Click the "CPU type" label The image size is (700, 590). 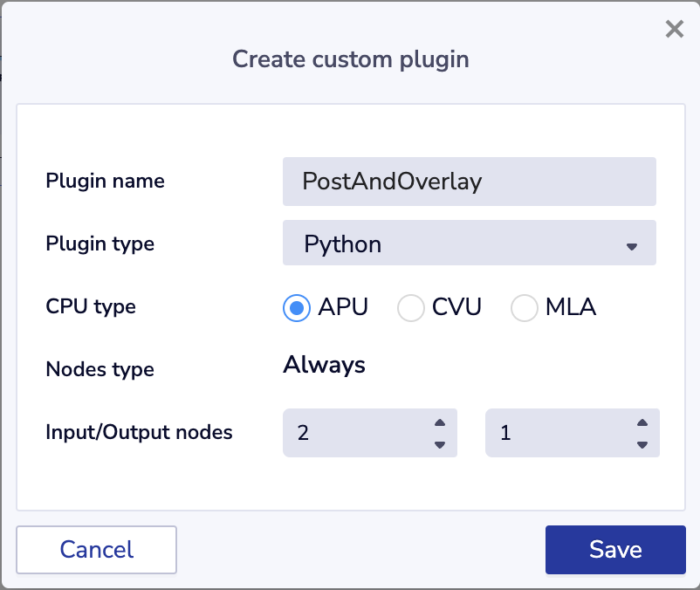coord(91,306)
